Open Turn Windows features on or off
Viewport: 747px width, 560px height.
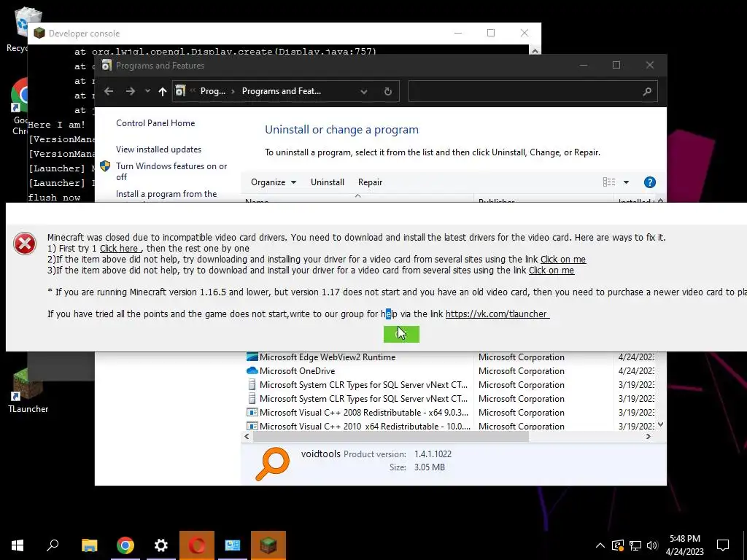(171, 171)
